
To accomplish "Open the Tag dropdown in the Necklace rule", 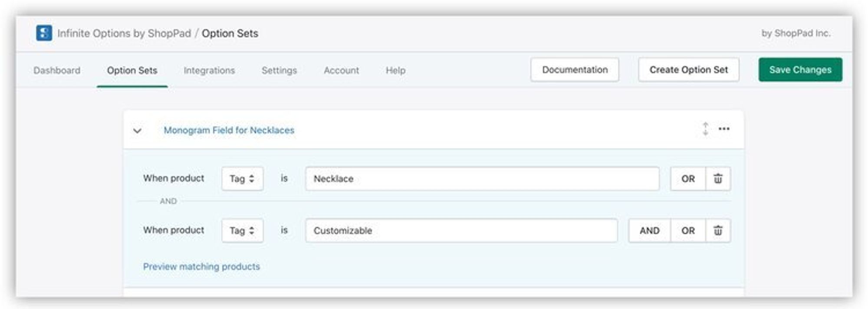I will pyautogui.click(x=242, y=178).
